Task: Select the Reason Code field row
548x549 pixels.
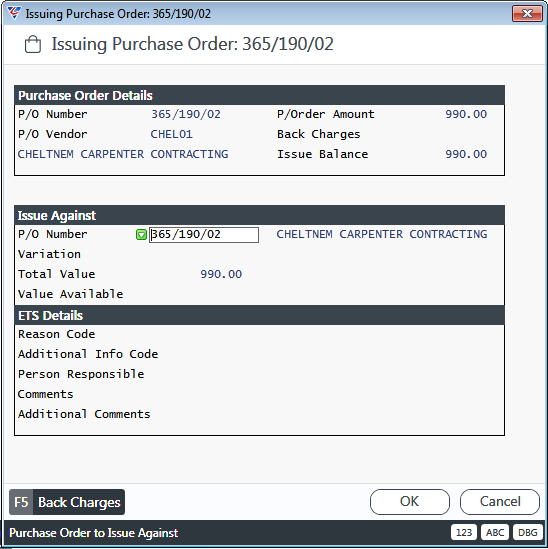Action: coord(259,334)
